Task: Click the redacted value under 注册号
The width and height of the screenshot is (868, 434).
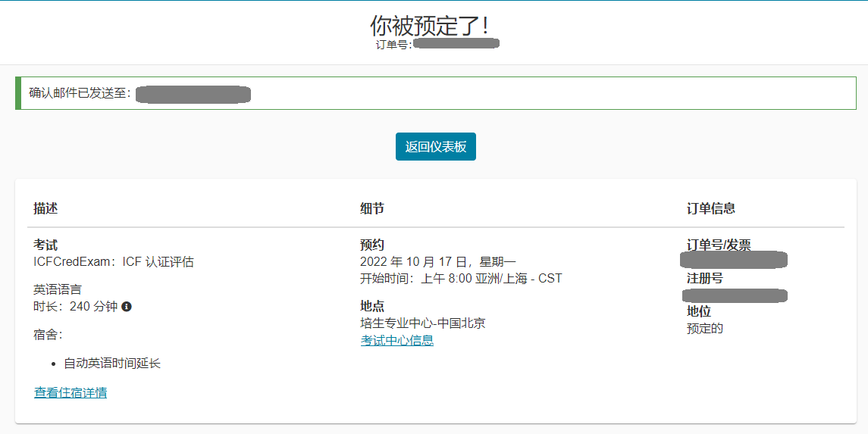Action: tap(734, 294)
